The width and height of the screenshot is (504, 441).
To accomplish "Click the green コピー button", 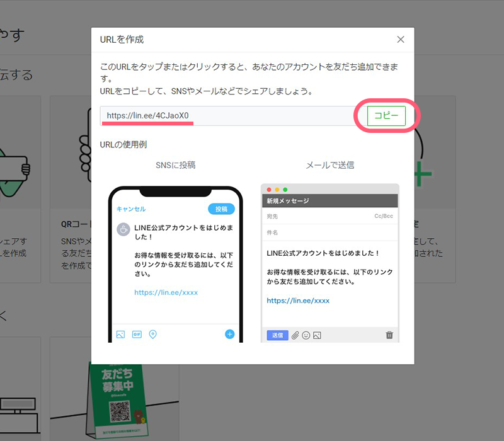I will point(386,116).
